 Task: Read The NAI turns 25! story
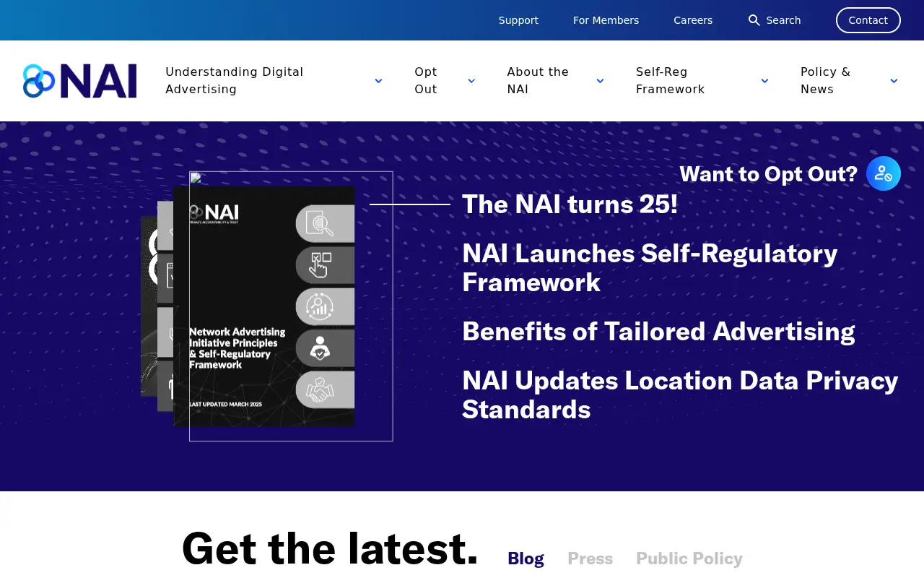[570, 204]
